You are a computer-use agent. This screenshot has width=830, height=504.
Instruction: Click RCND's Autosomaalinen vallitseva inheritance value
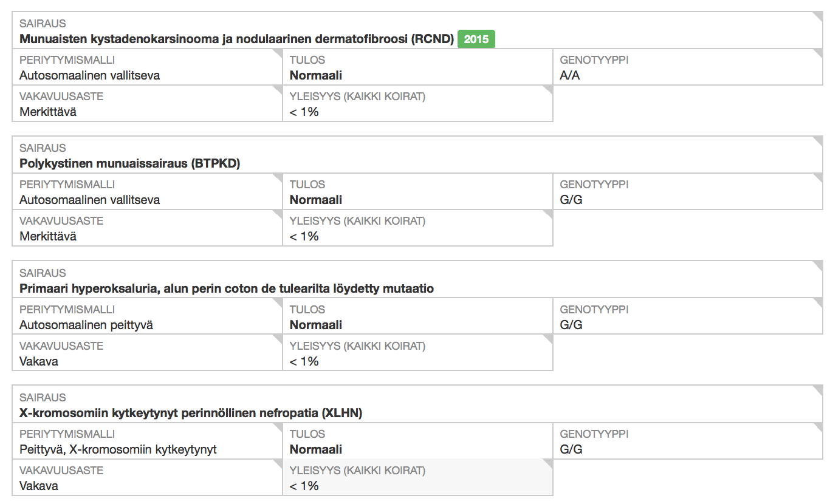(x=90, y=76)
